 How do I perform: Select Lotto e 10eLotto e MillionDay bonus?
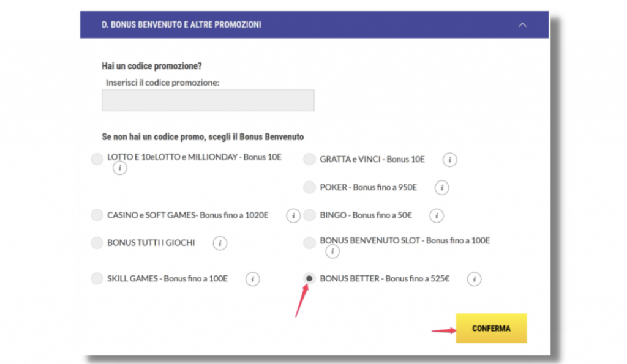[x=97, y=160]
